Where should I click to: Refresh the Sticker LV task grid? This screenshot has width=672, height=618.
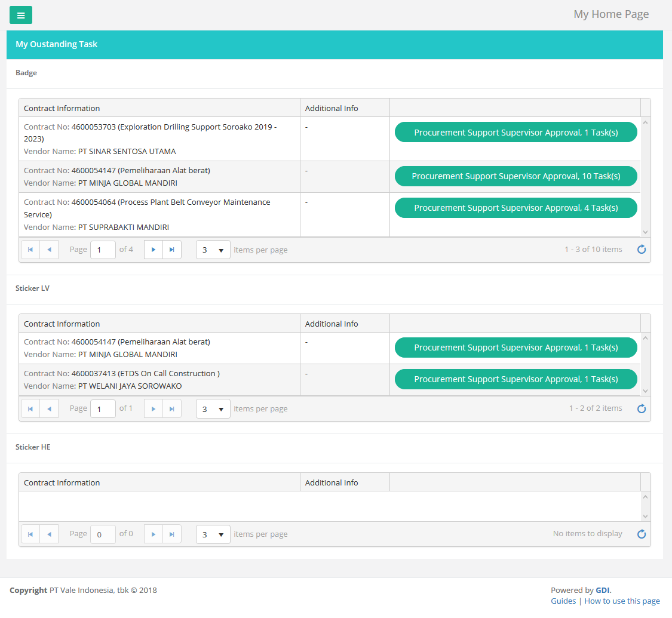coord(642,408)
